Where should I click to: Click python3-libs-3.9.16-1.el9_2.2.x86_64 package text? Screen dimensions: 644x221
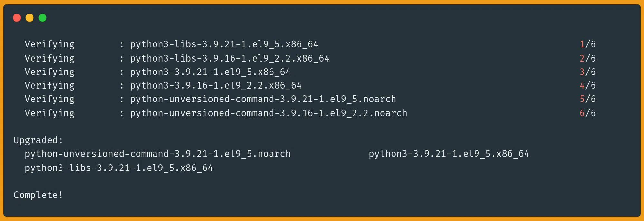point(230,58)
